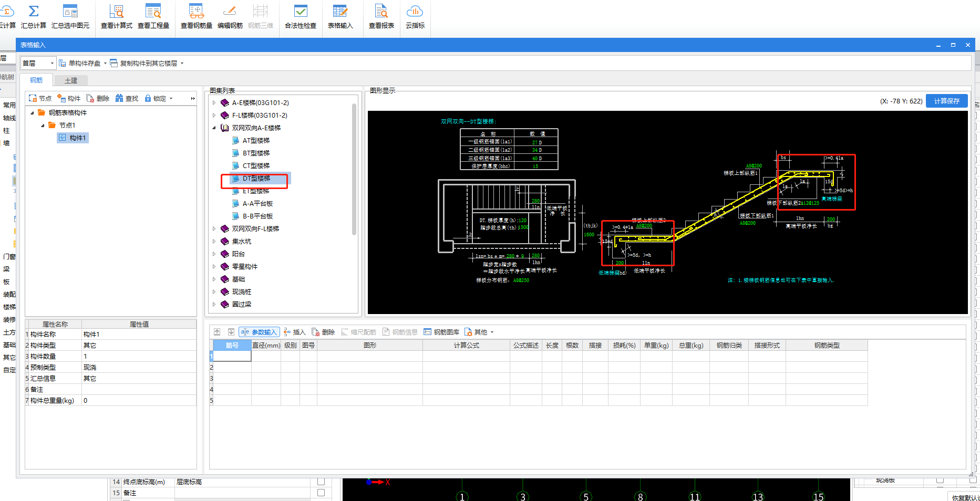
Task: Open 其他 dropdown menu
Action: pos(479,332)
